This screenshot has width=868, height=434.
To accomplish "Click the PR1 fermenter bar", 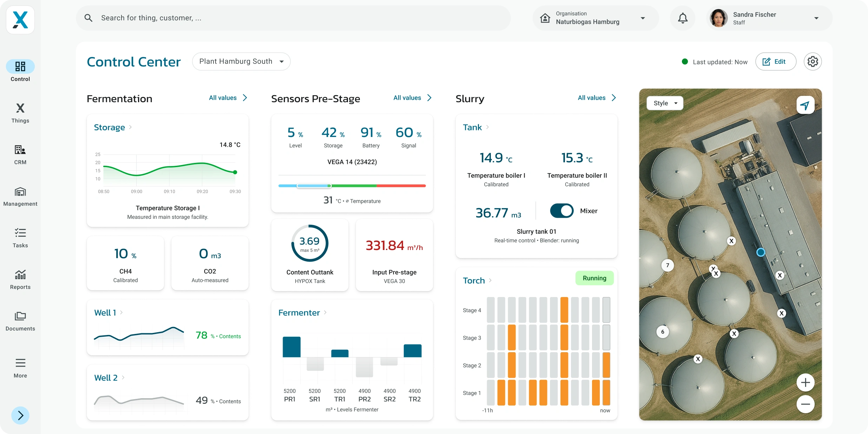I will 291,347.
